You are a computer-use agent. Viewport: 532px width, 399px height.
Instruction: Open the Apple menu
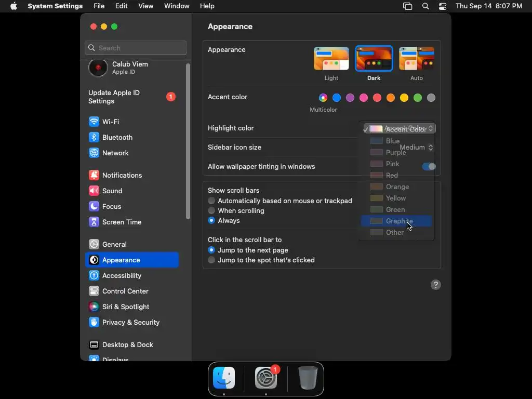14,6
